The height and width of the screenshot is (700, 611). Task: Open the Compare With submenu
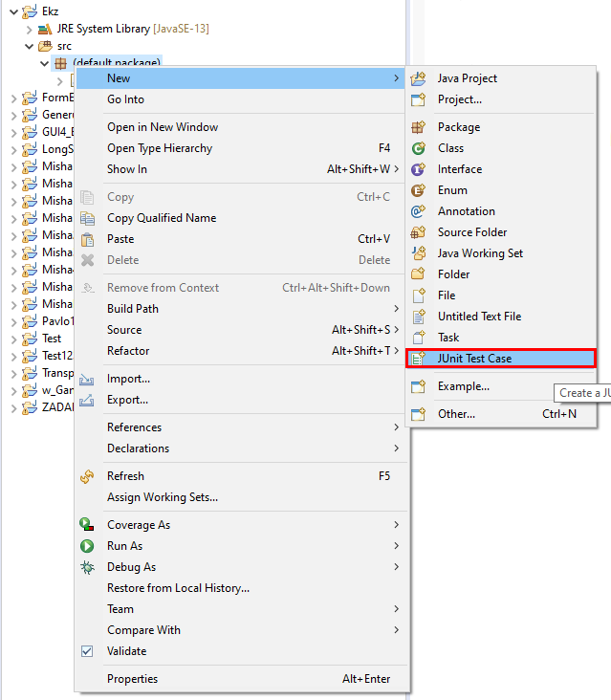[241, 630]
